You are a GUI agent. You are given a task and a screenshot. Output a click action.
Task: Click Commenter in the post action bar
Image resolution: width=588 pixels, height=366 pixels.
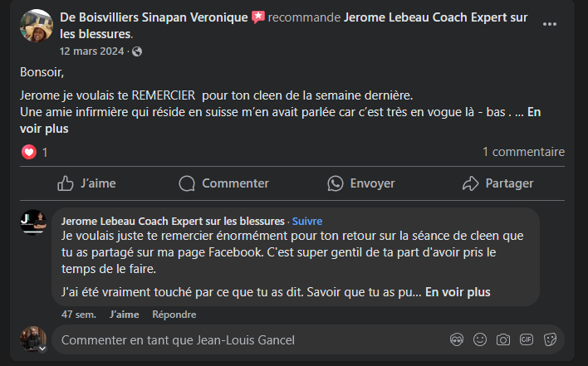(223, 183)
